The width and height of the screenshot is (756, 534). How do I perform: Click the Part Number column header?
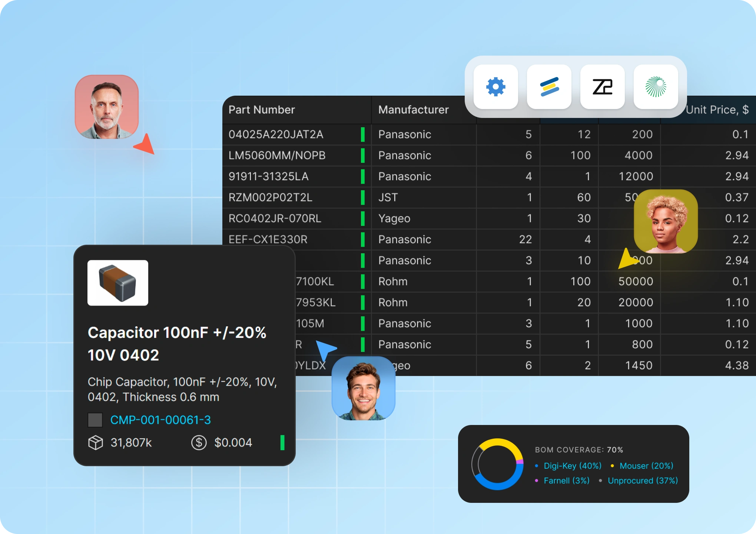click(262, 110)
